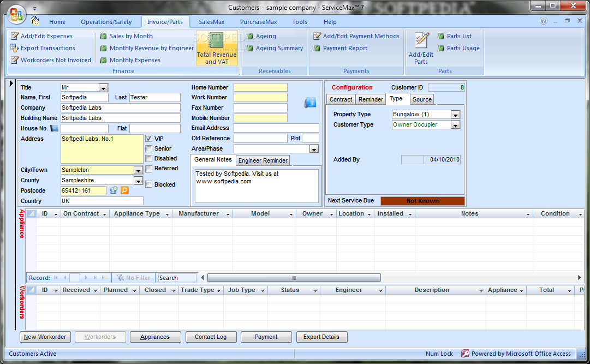This screenshot has height=364, width=590.
Task: Open the Operations/Safety ribbon tab
Action: click(106, 22)
